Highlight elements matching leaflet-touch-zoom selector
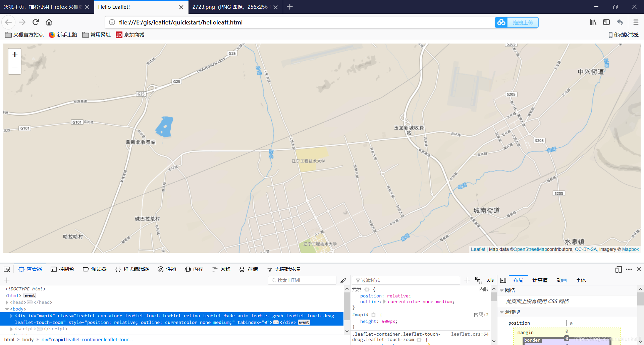This screenshot has height=345, width=644. click(x=419, y=340)
